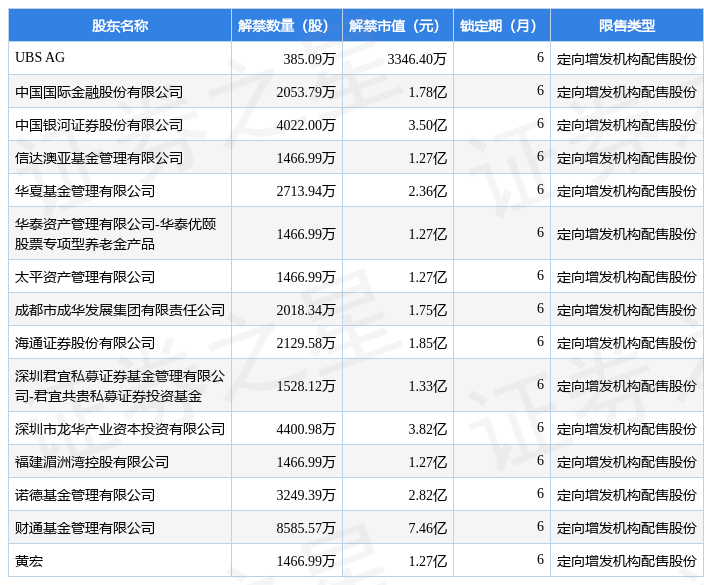
Task: Click the 解禁数量（股） column header
Action: 286,26
